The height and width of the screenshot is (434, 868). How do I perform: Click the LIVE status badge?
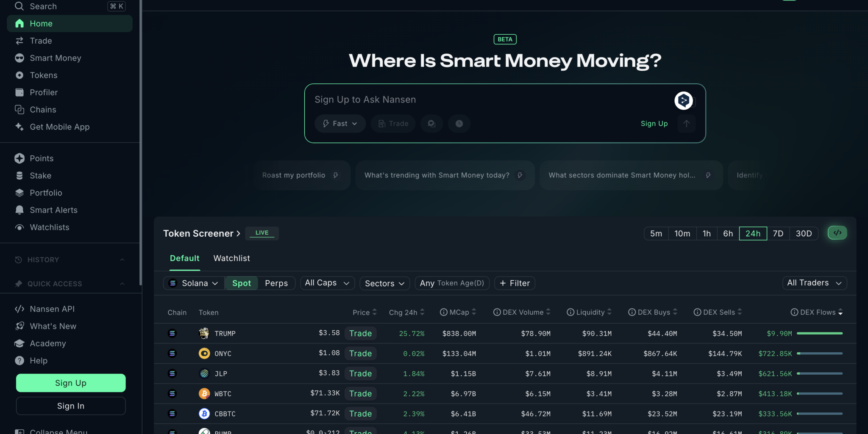[x=262, y=233]
